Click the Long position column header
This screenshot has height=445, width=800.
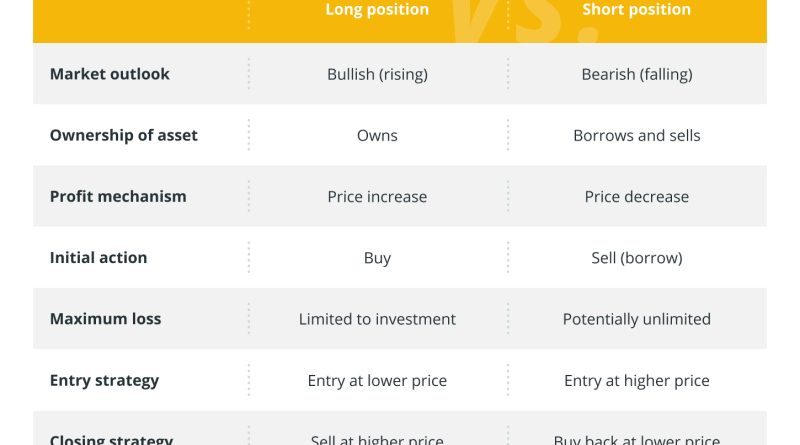[x=377, y=10]
